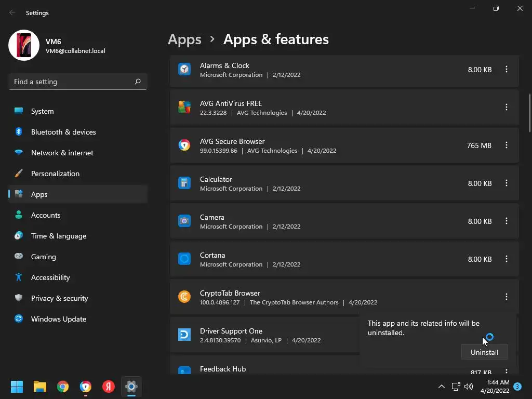Image resolution: width=532 pixels, height=399 pixels.
Task: Click the Apps breadcrumb link
Action: tap(184, 39)
